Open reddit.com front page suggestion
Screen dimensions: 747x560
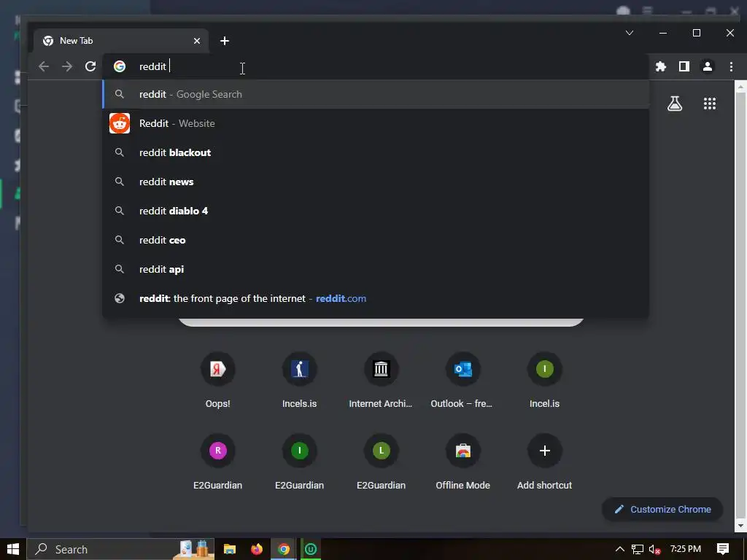click(x=376, y=298)
